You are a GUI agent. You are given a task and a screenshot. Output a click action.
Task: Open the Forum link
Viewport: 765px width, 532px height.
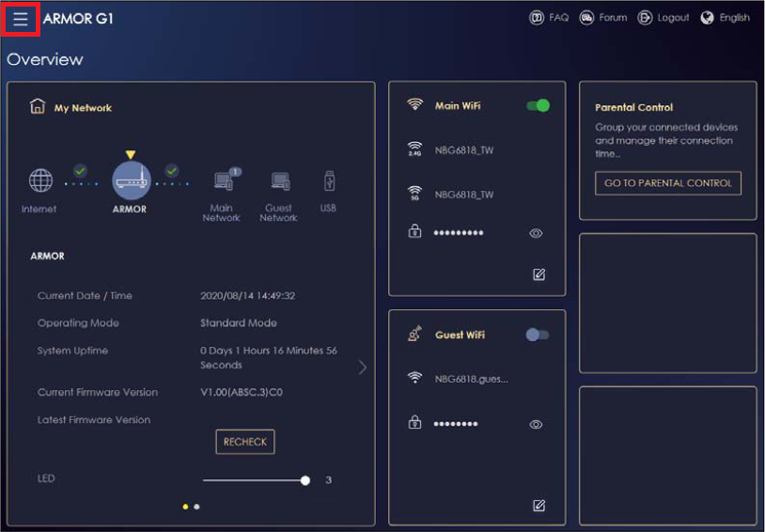602,18
